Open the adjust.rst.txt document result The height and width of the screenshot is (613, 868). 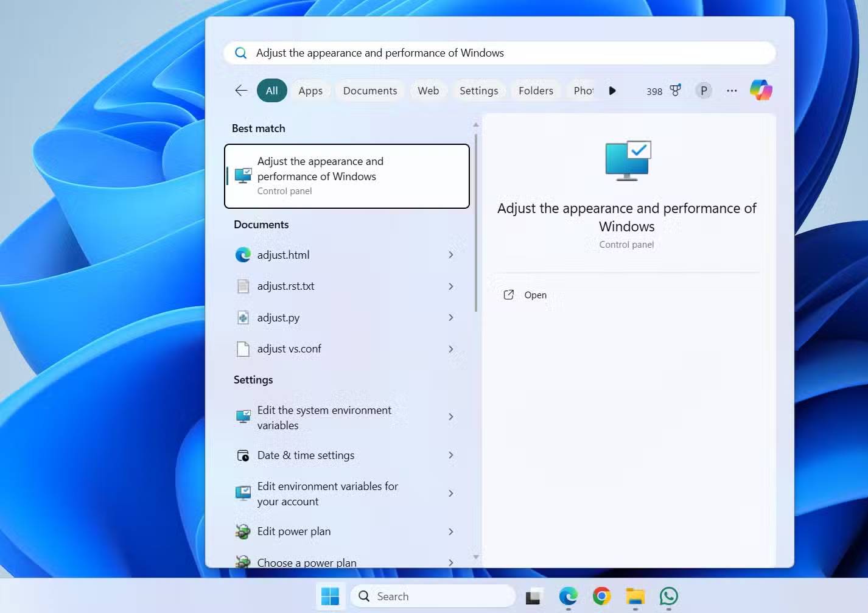click(x=286, y=286)
